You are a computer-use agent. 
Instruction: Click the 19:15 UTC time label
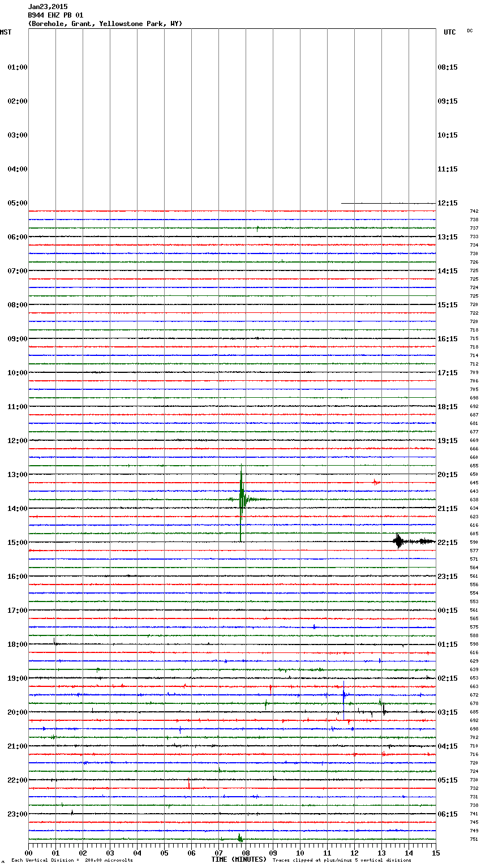(x=448, y=441)
